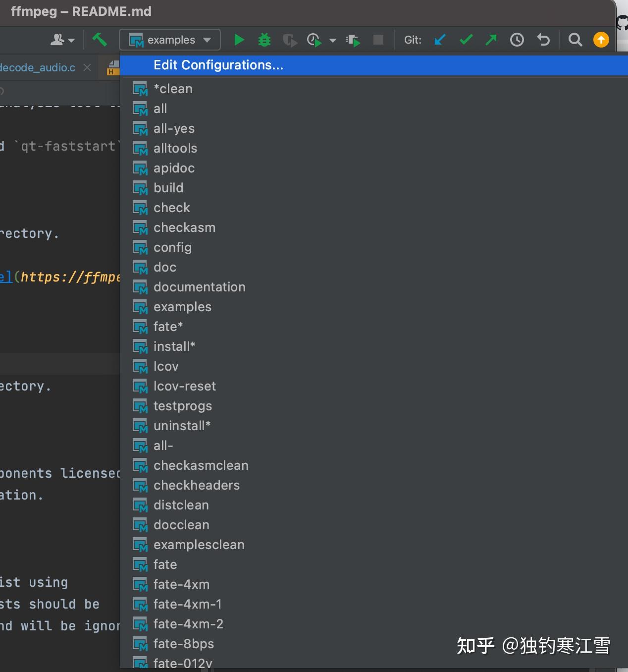Open the https://ffmpeg link in README

click(x=70, y=277)
